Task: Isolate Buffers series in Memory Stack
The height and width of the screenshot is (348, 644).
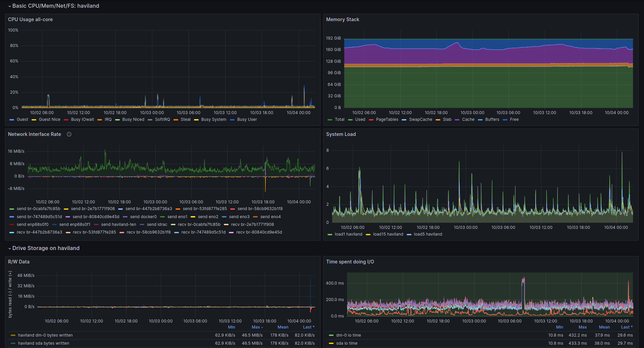Action: tap(492, 119)
